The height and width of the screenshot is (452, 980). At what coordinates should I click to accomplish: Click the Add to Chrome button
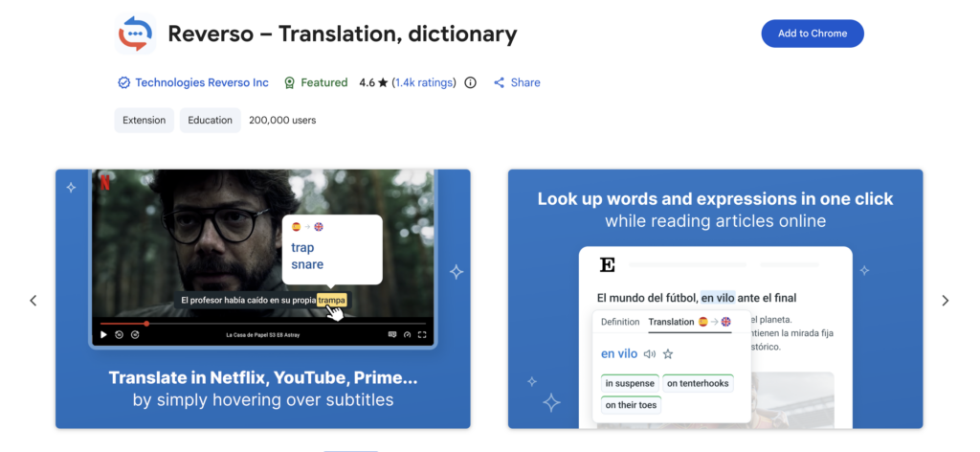(812, 34)
